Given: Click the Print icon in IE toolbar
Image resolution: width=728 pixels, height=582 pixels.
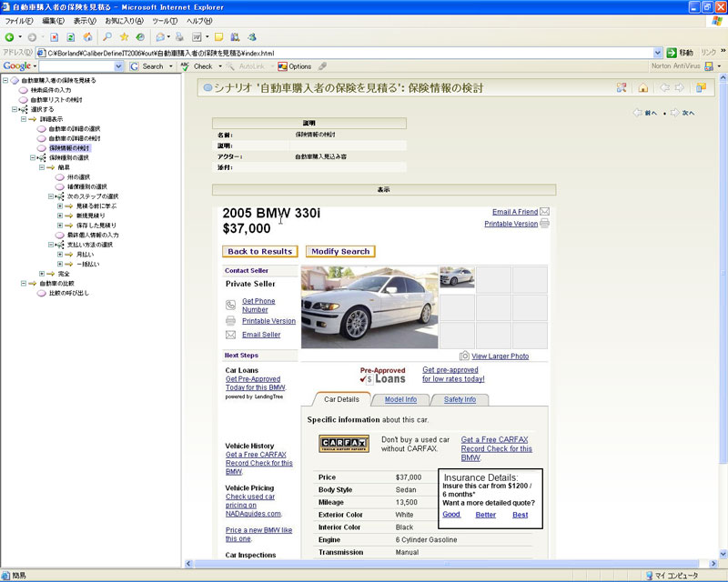Looking at the screenshot, I should tap(179, 37).
